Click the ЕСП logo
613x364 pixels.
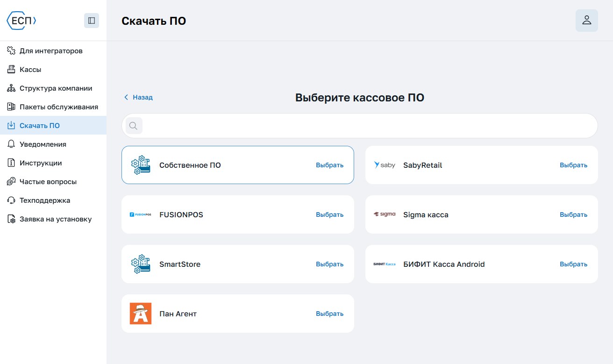[x=21, y=21]
